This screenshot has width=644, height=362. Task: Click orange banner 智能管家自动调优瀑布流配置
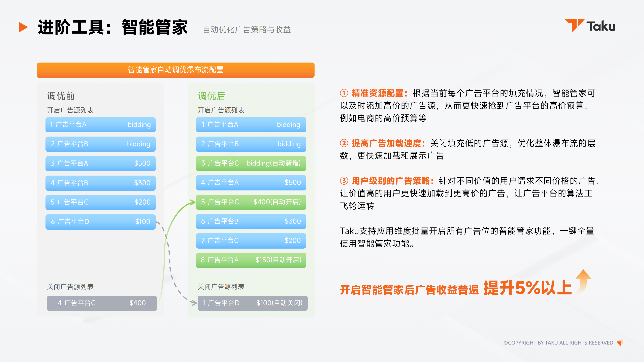pyautogui.click(x=175, y=70)
